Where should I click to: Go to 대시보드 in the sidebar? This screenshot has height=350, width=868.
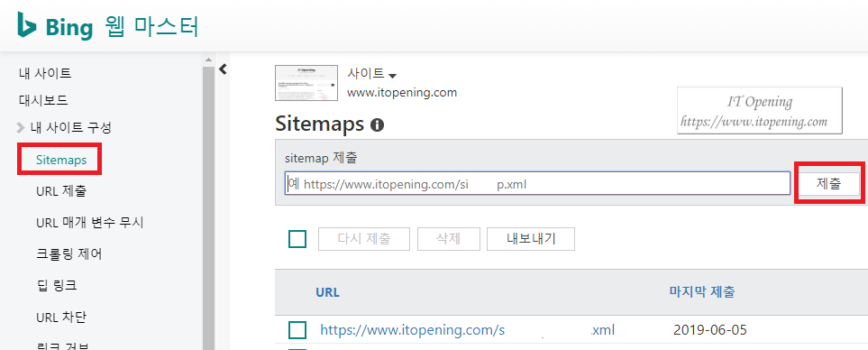tap(43, 100)
